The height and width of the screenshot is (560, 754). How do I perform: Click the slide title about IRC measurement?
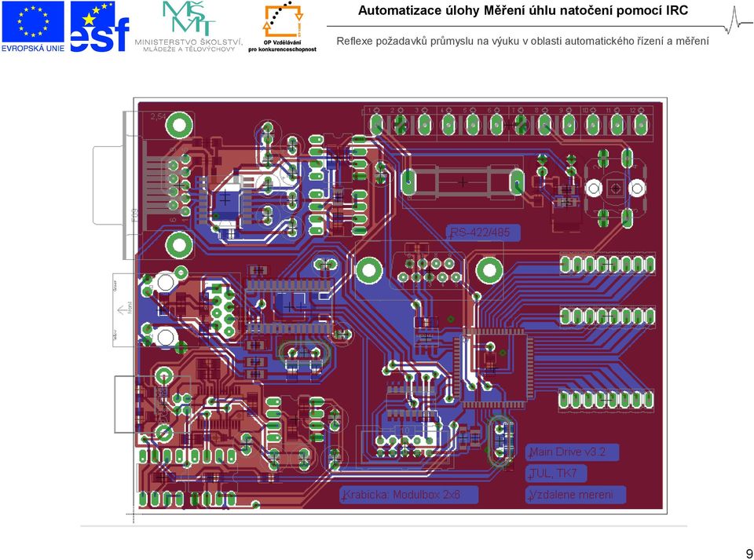[523, 10]
